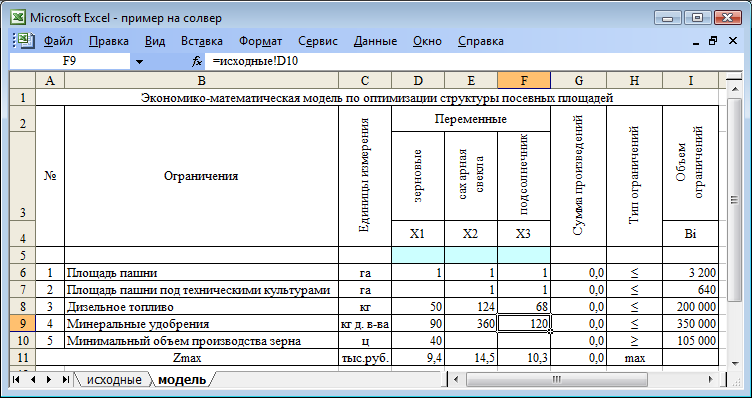Viewport: 752px width, 398px height.
Task: Select the модель sheet tab
Action: coord(182,380)
